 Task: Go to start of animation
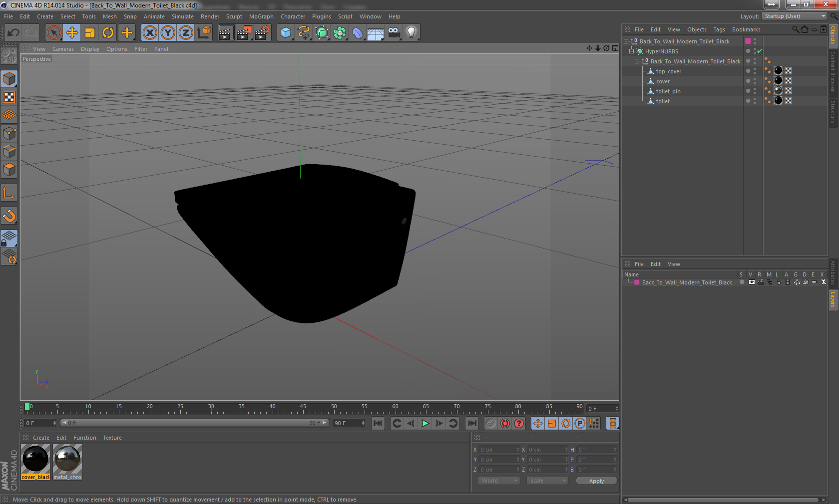pyautogui.click(x=378, y=423)
